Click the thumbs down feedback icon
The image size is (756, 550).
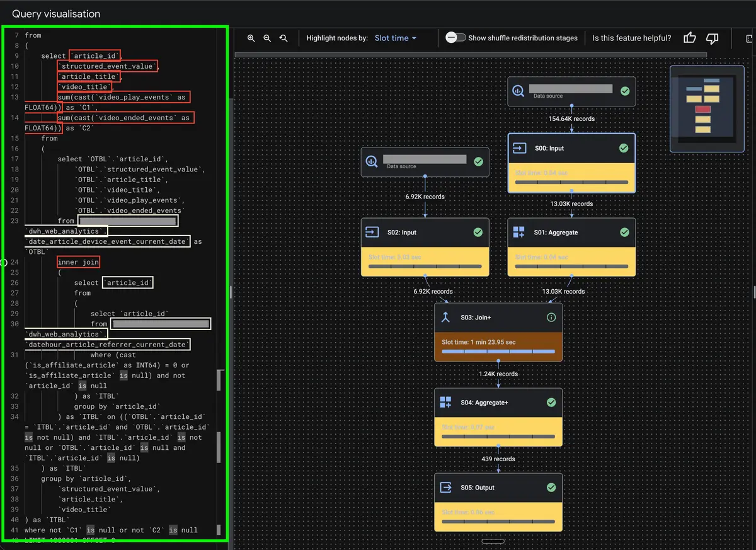coord(713,38)
